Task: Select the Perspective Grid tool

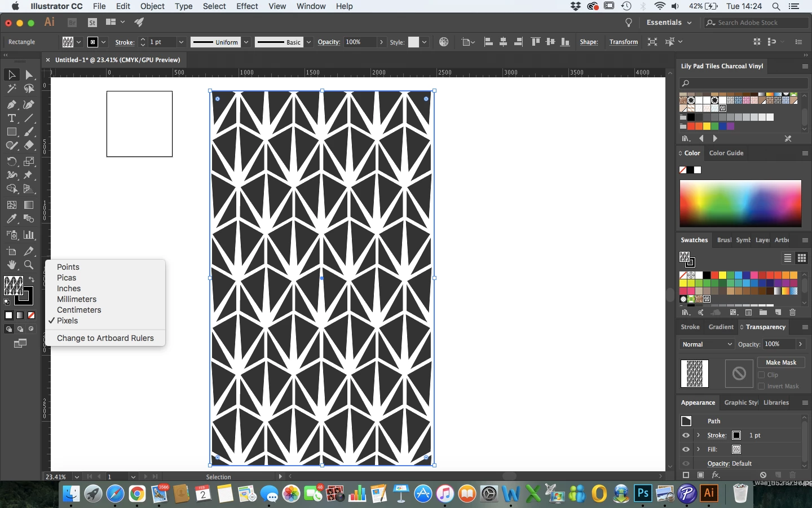Action: click(29, 189)
